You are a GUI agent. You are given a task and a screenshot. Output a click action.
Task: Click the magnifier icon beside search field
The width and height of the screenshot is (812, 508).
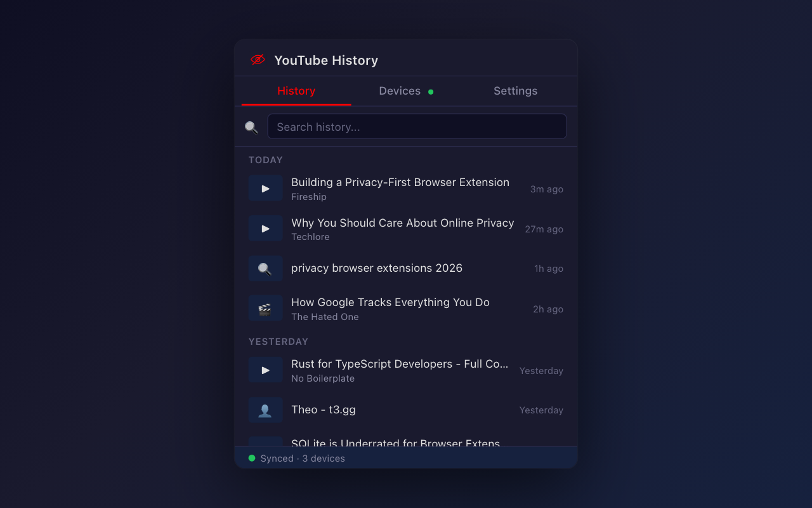coord(251,127)
